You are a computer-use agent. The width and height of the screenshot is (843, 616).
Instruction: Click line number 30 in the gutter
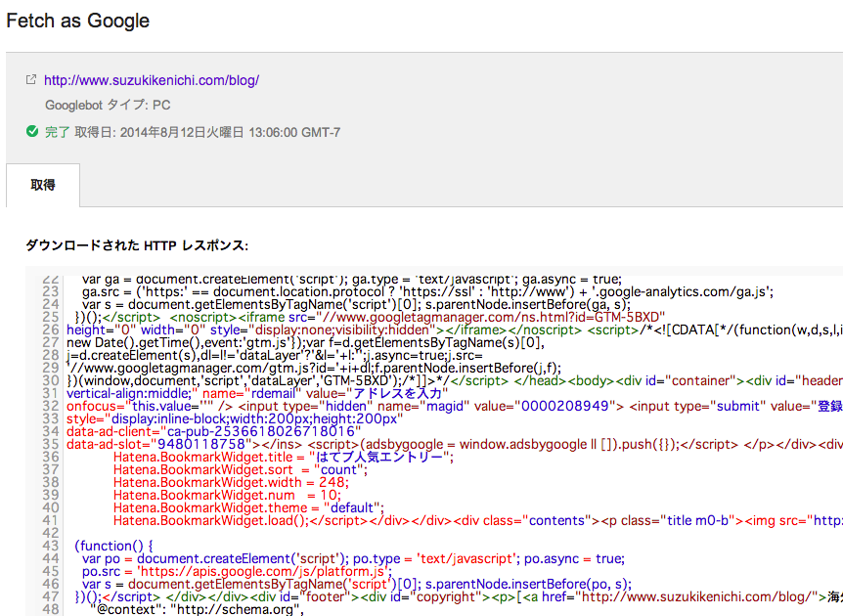coord(51,381)
